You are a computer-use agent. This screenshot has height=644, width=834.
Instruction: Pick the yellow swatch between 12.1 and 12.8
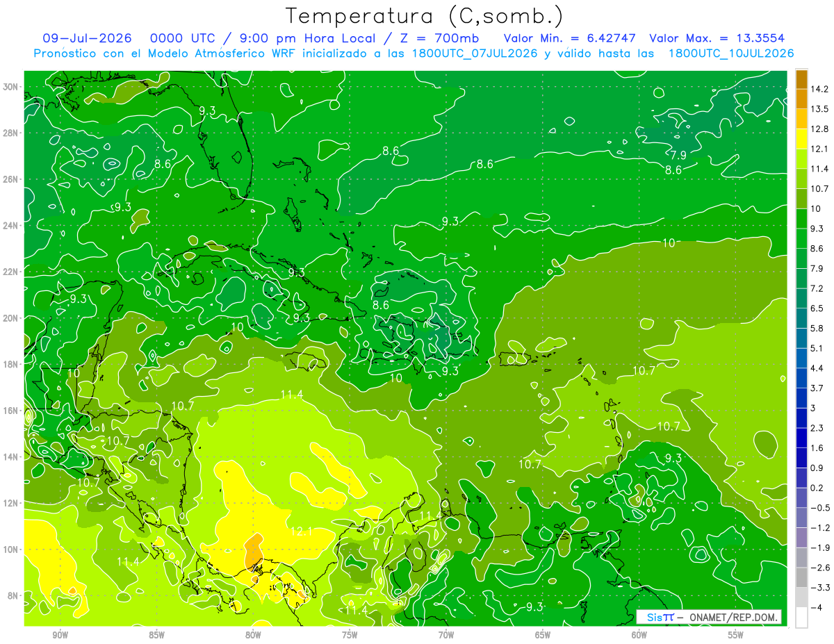tap(801, 139)
